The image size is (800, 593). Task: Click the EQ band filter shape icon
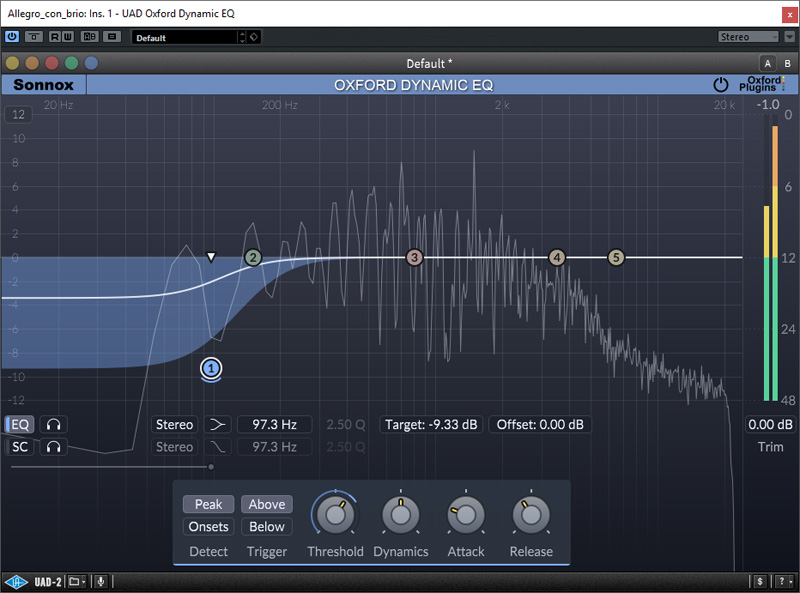[218, 425]
